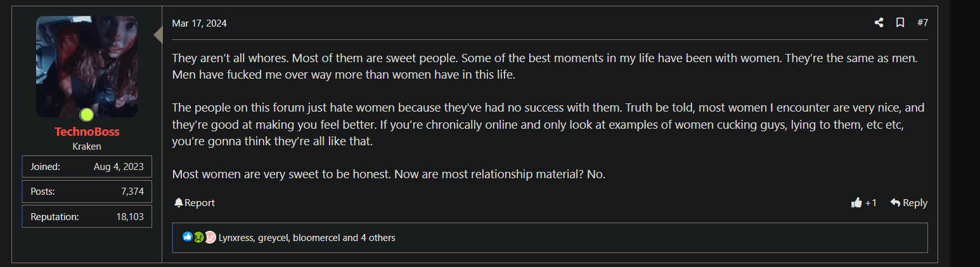The height and width of the screenshot is (267, 980).
Task: Click the share post icon
Action: click(x=879, y=23)
